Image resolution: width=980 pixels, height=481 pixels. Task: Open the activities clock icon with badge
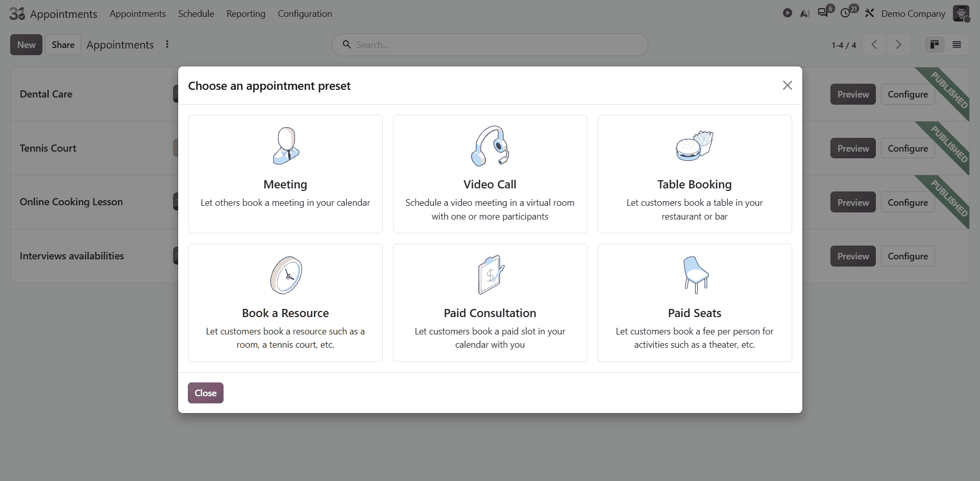point(846,13)
